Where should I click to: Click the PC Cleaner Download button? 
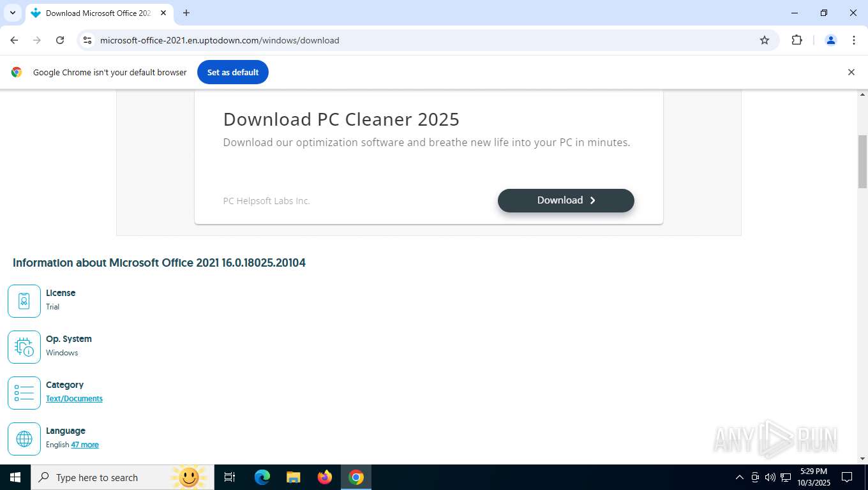(x=566, y=200)
